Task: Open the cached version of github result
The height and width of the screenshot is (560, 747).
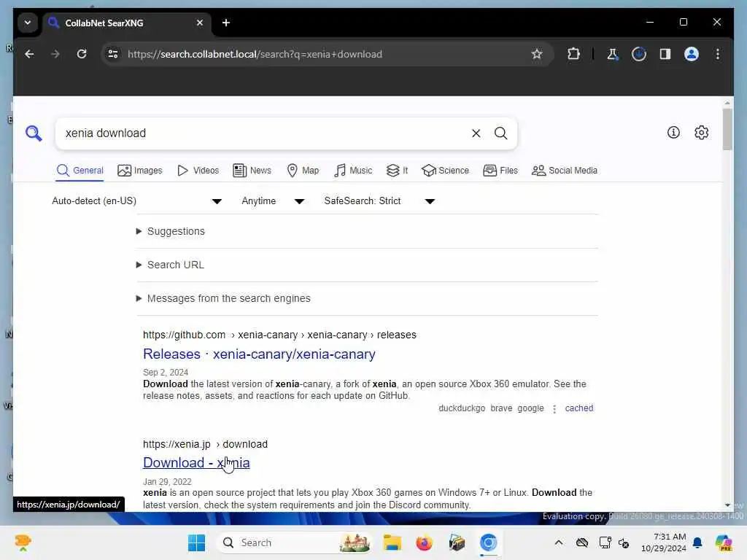Action: tap(578, 408)
